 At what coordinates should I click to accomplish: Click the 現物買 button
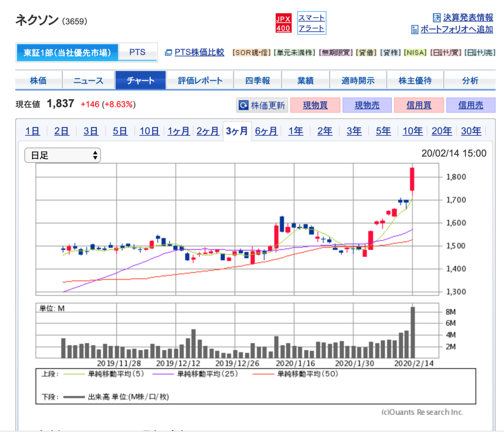[315, 105]
